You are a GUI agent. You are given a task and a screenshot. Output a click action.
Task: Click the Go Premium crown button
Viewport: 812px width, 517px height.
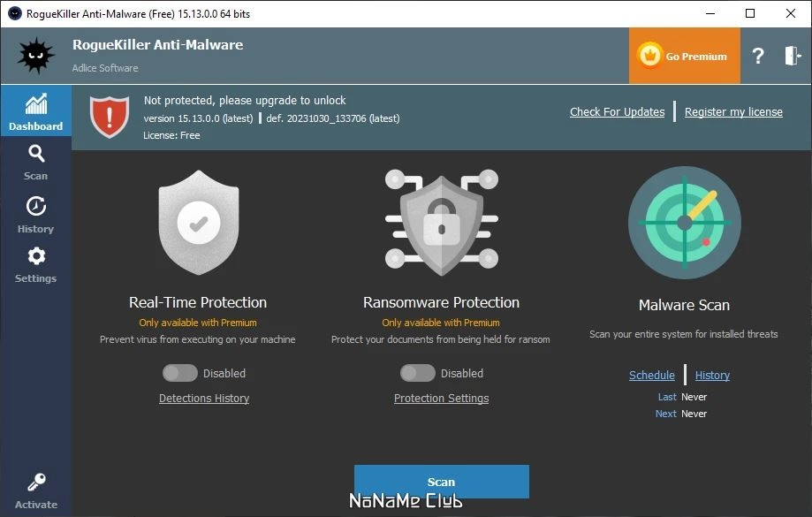click(x=684, y=56)
